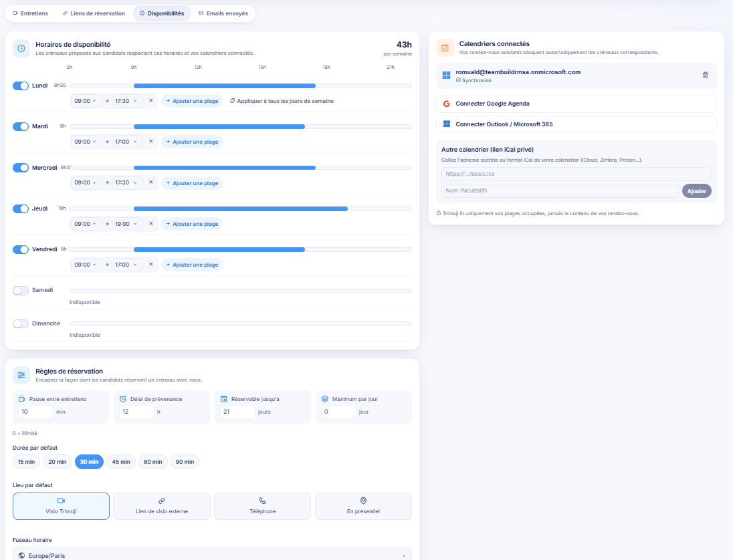Click the link icon in Lien de visio externe

pos(162,501)
